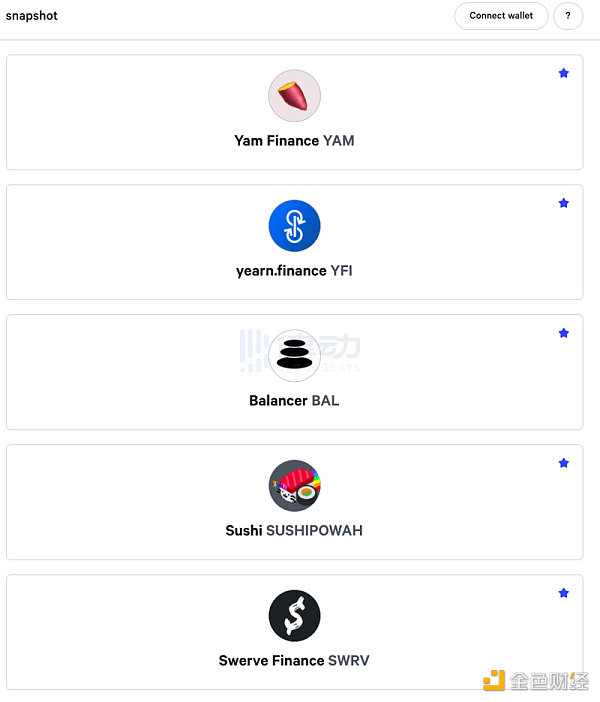Toggle the Balancer favorite star
Image resolution: width=600 pixels, height=702 pixels.
coord(564,333)
